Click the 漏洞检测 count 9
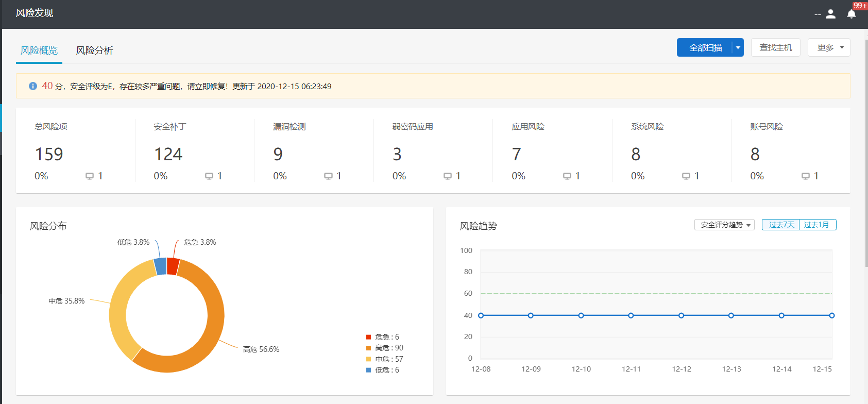 278,154
